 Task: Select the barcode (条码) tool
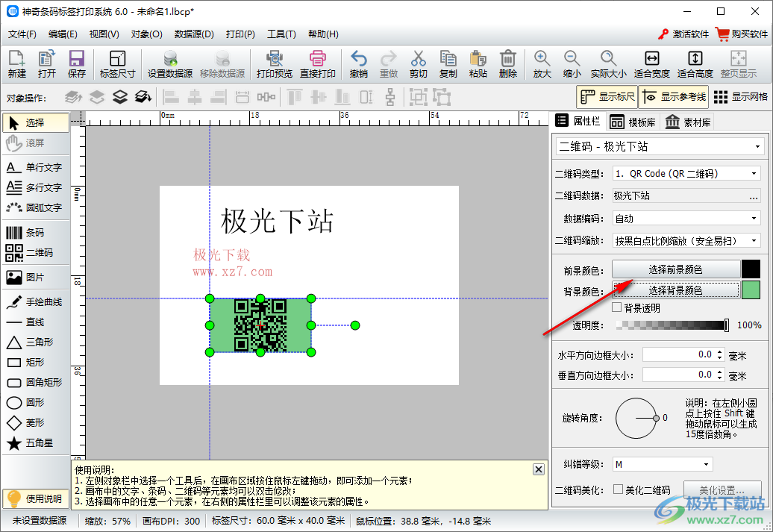pyautogui.click(x=36, y=232)
